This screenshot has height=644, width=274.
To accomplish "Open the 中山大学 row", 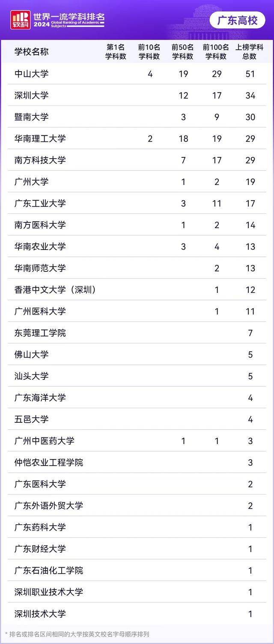I will coord(32,74).
